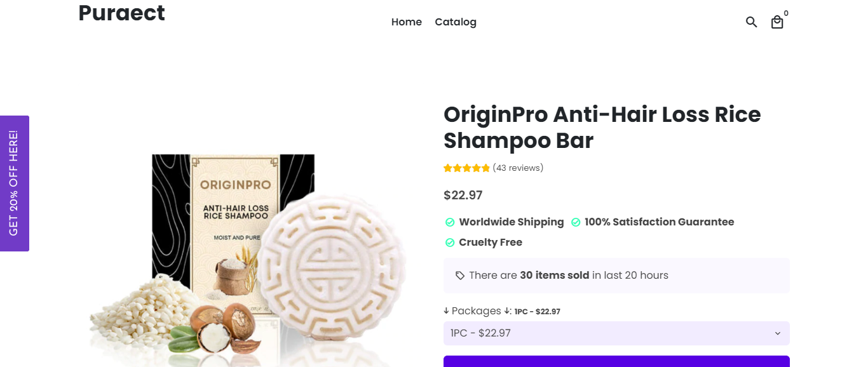Click the cart item count badge
This screenshot has height=367, width=868.
[x=786, y=13]
